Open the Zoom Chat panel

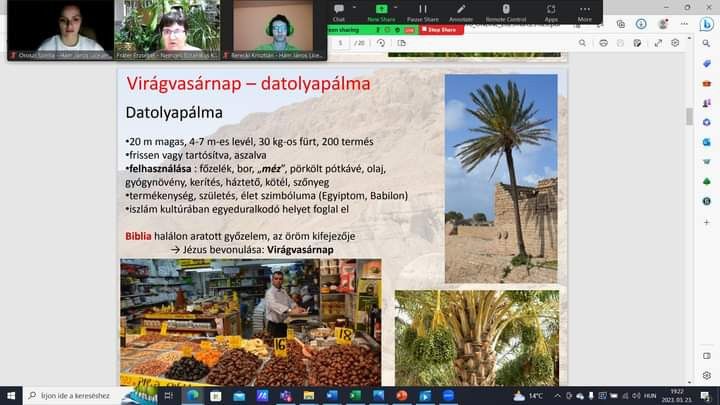(x=339, y=11)
